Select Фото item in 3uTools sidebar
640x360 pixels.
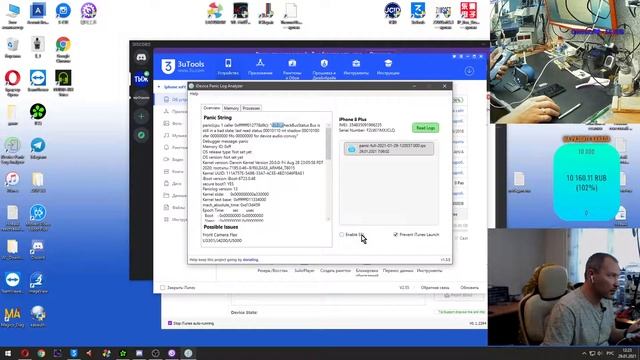173,123
